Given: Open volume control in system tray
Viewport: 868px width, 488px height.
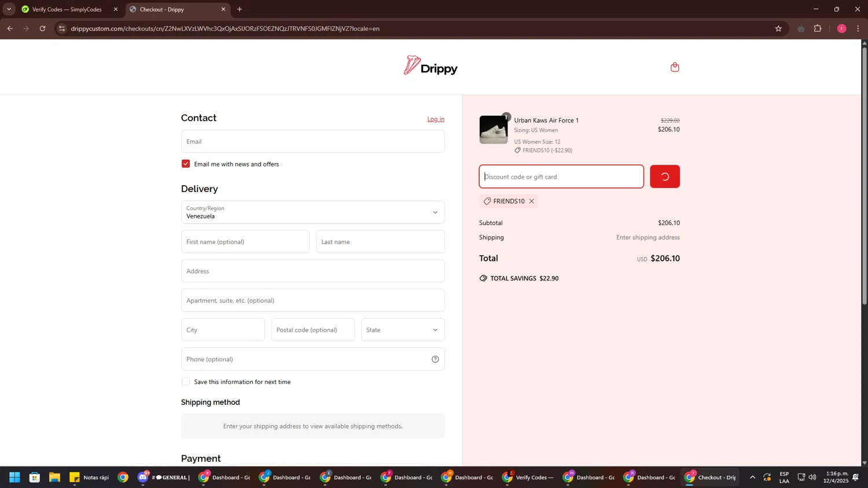Looking at the screenshot, I should tap(812, 477).
